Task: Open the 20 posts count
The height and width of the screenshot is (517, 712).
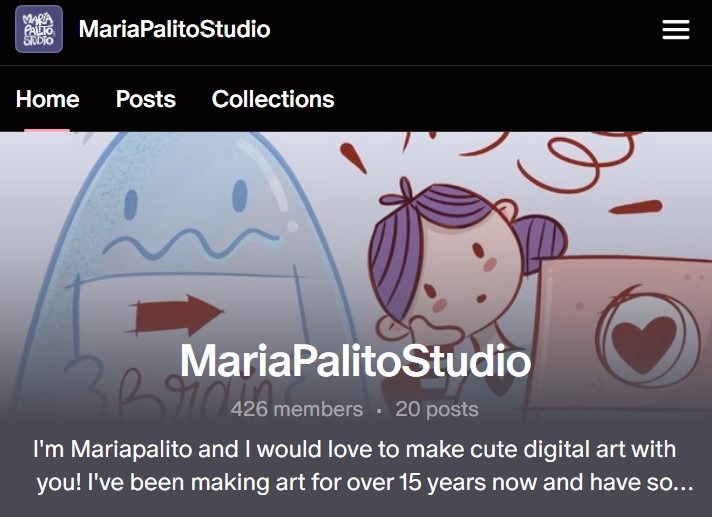Action: pyautogui.click(x=437, y=409)
